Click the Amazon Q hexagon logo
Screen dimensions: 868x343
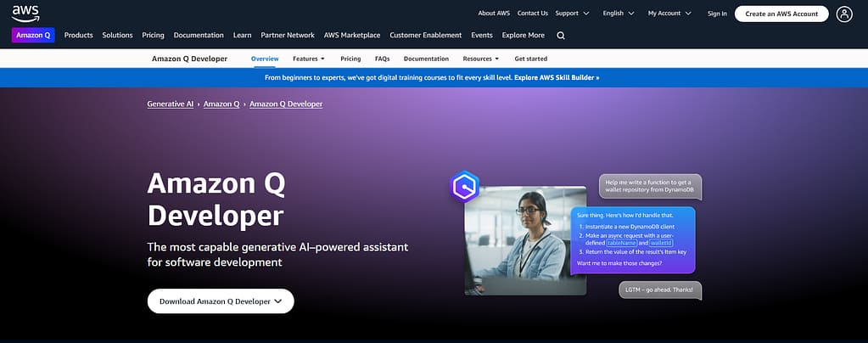[464, 186]
